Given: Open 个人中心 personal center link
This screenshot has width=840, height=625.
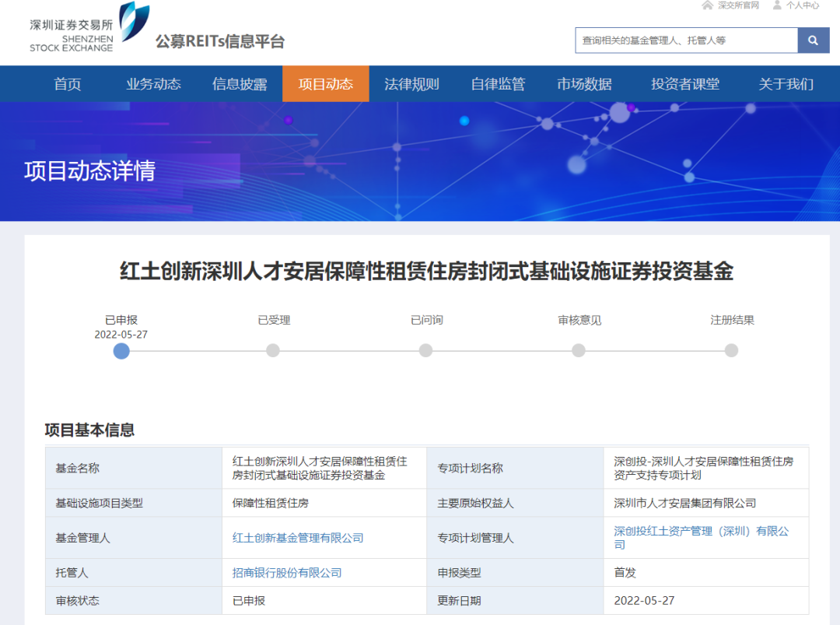Looking at the screenshot, I should point(803,5).
